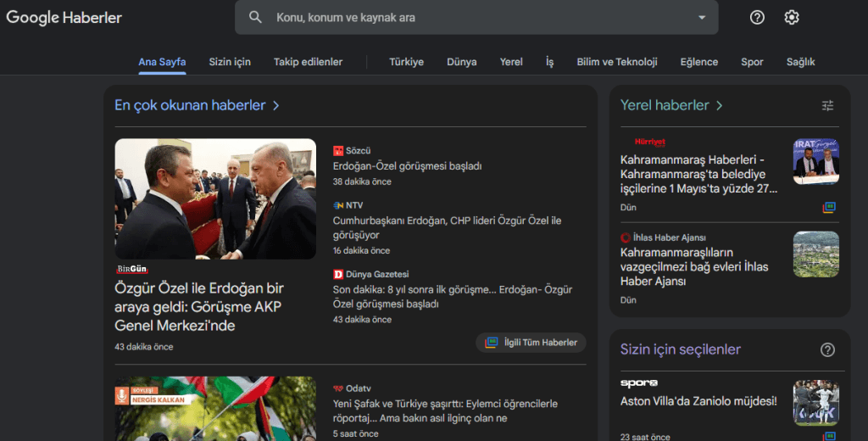
Task: Click chevron next to Yerel haberler
Action: click(719, 105)
